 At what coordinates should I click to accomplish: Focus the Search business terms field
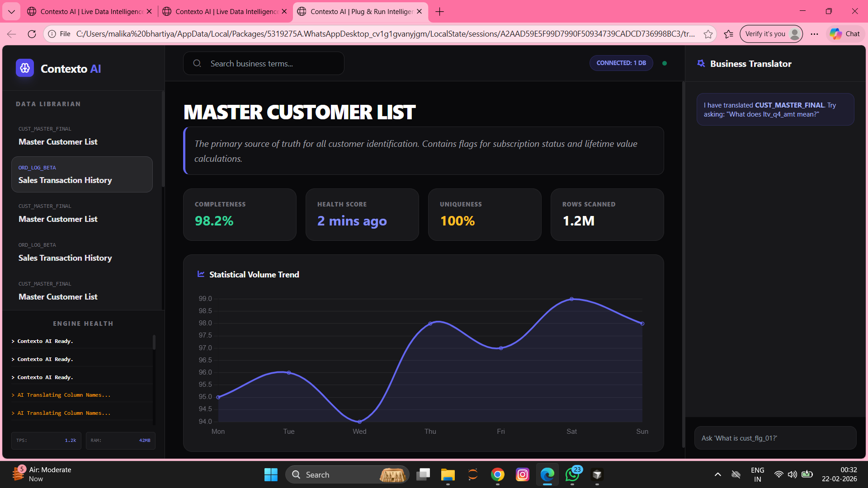click(264, 64)
